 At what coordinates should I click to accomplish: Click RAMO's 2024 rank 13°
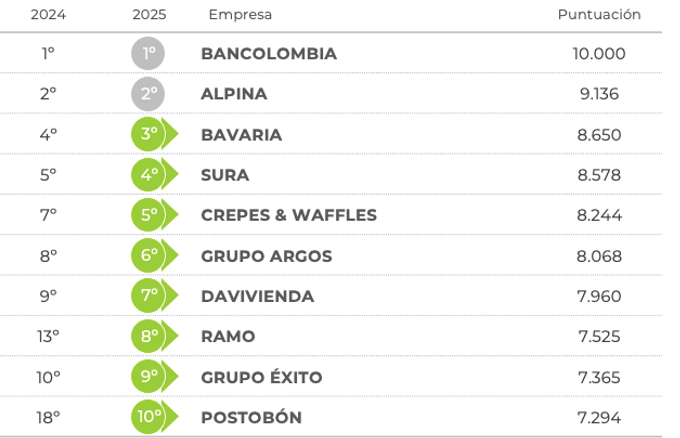coord(49,336)
